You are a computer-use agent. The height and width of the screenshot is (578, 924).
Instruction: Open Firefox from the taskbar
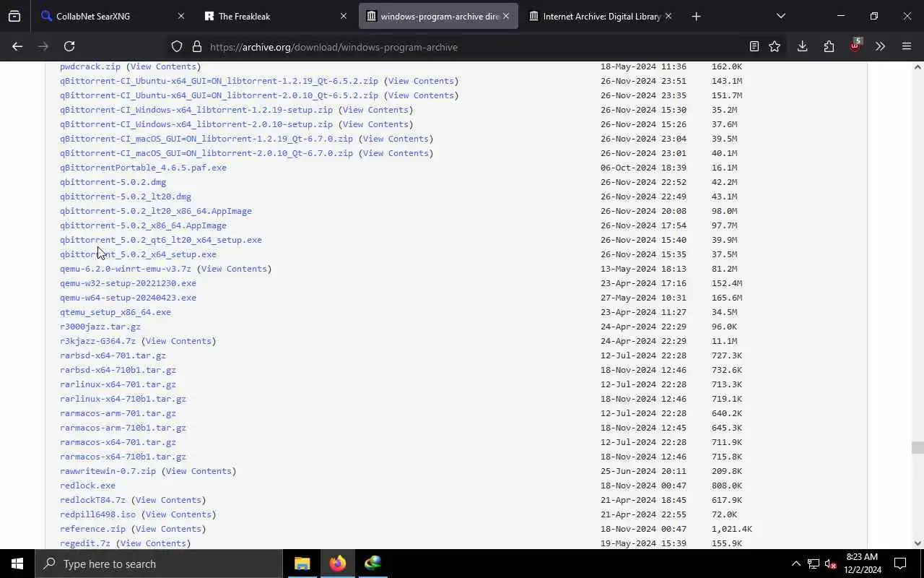pyautogui.click(x=337, y=564)
